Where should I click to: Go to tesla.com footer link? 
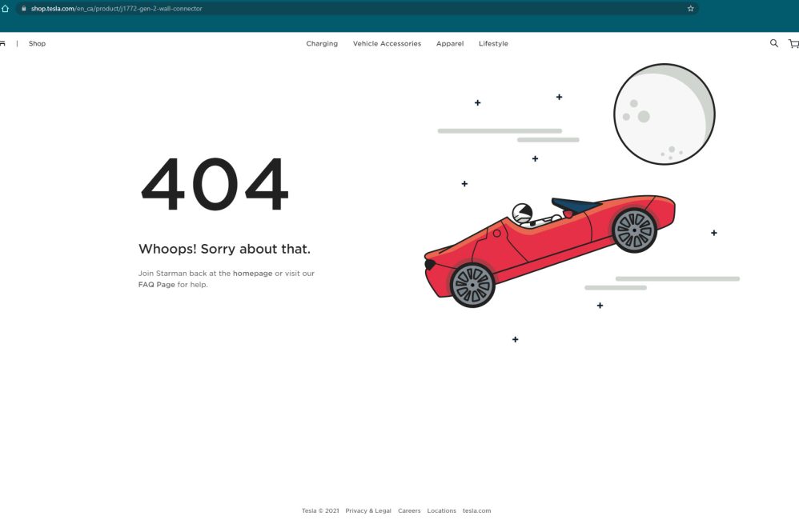(x=476, y=511)
